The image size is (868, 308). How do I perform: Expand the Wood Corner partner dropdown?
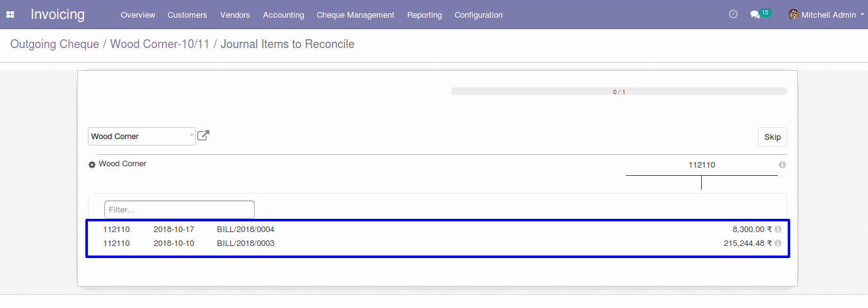click(142, 136)
